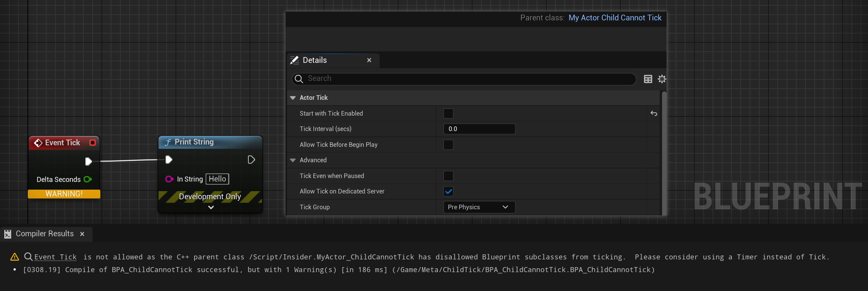Click the Delta Seconds green output pin
Screen dimensions: 868x291
point(88,179)
